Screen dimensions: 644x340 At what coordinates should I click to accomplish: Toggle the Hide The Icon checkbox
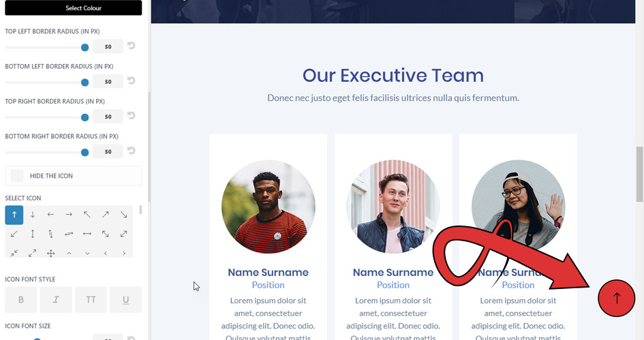17,176
